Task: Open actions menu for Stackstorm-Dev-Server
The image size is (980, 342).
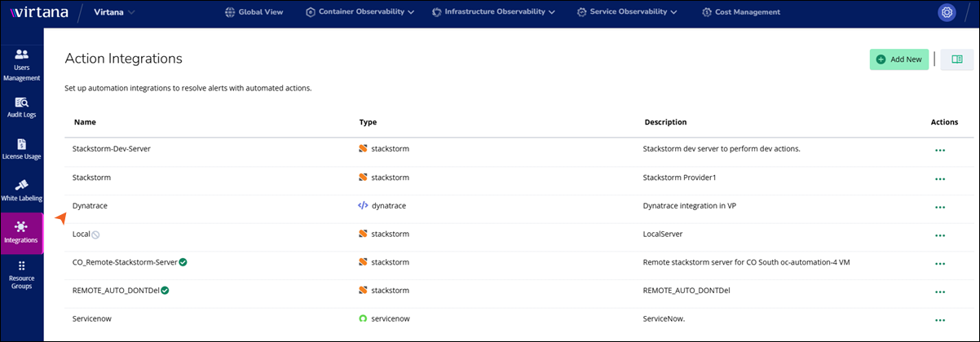Action: [x=940, y=150]
